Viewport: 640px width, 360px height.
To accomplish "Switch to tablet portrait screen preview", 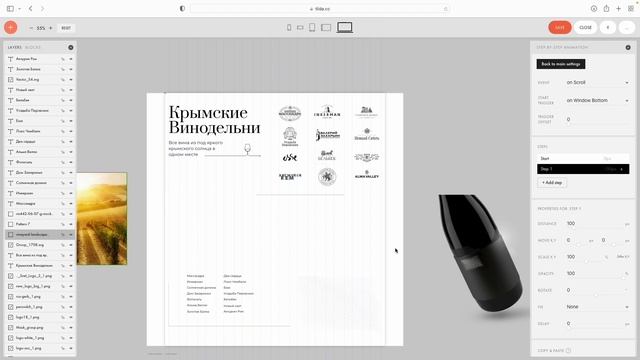I will tap(312, 27).
